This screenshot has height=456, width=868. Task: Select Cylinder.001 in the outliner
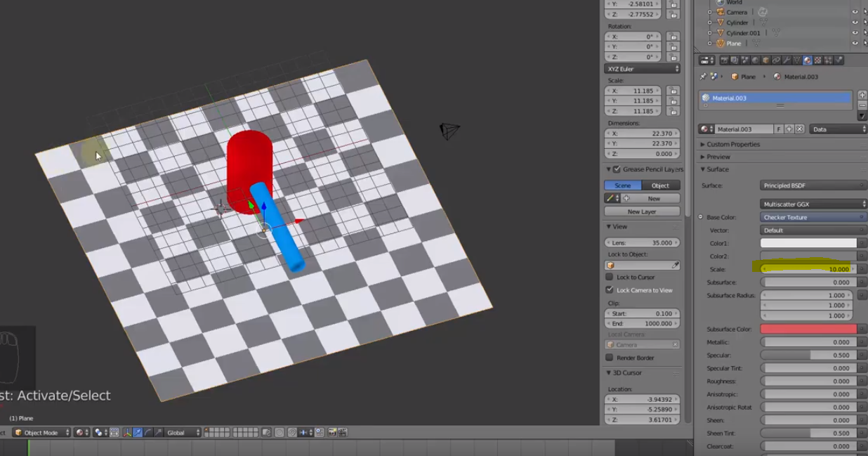[x=743, y=33]
